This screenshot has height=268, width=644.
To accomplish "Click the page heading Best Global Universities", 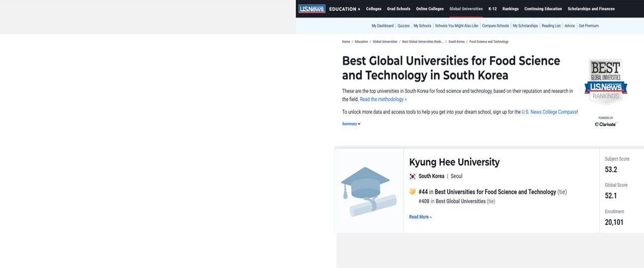I will pyautogui.click(x=451, y=68).
